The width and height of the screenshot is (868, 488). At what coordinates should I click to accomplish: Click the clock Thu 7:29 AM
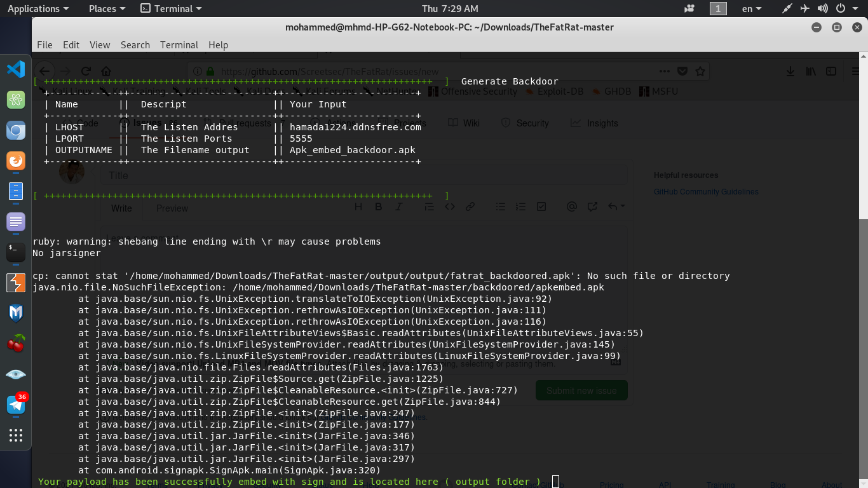click(450, 9)
